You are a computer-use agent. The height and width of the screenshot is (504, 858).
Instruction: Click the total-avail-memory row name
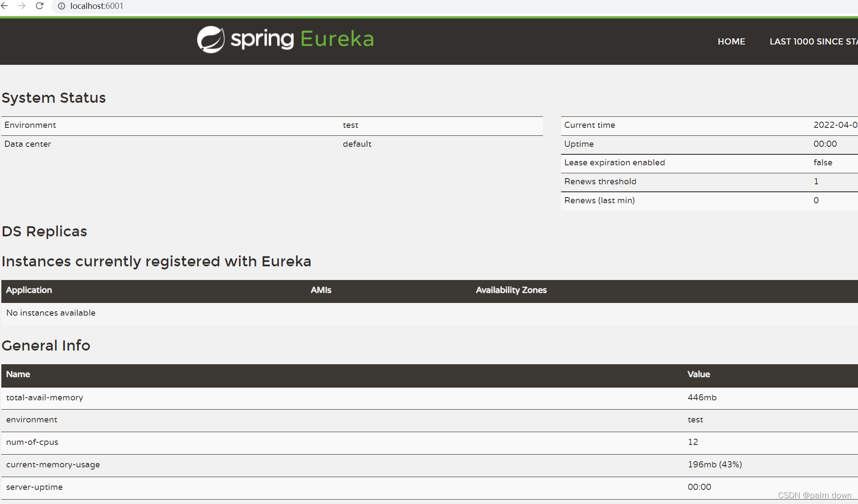(45, 398)
